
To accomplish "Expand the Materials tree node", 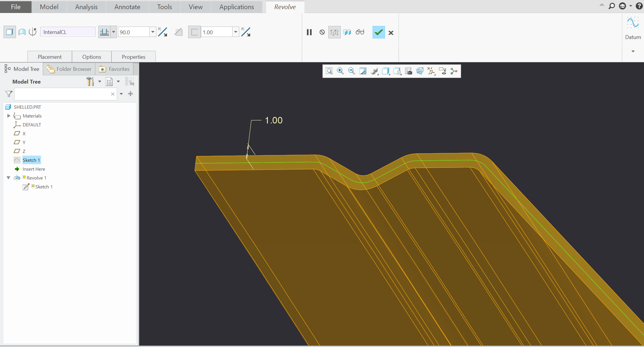I will (x=9, y=116).
